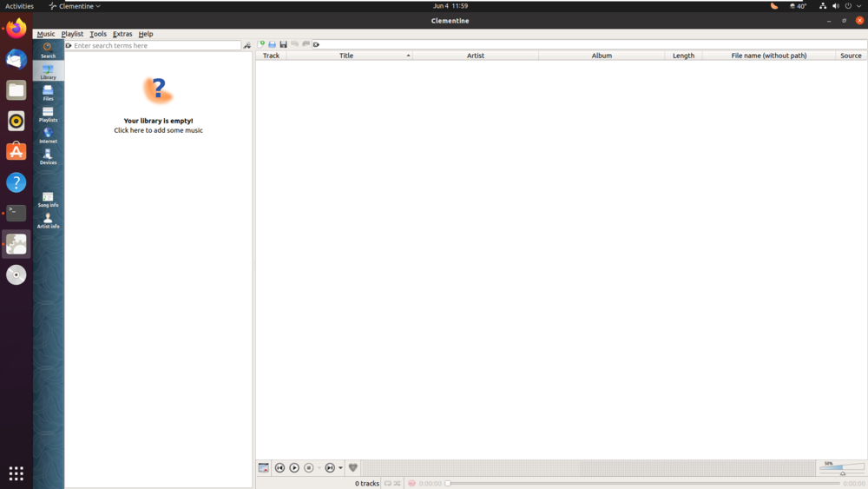This screenshot has height=489, width=868.
Task: Show the Artist info panel
Action: pos(48,221)
